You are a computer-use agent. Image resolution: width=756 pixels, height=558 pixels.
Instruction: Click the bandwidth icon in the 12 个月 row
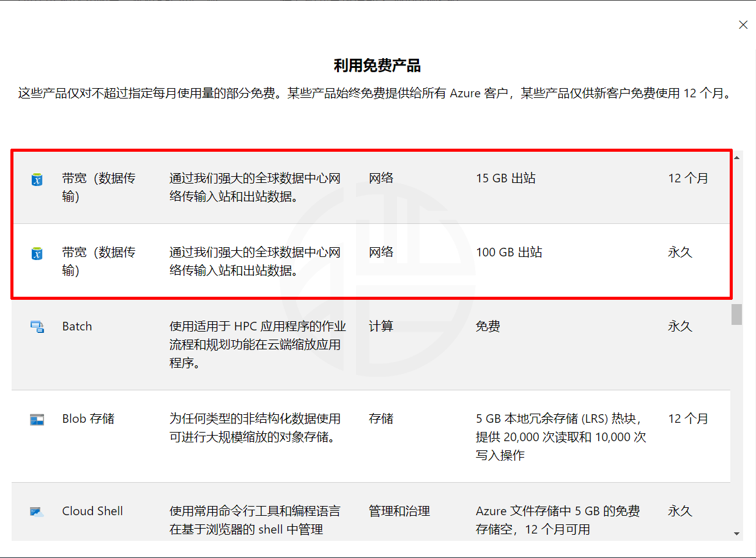[37, 179]
